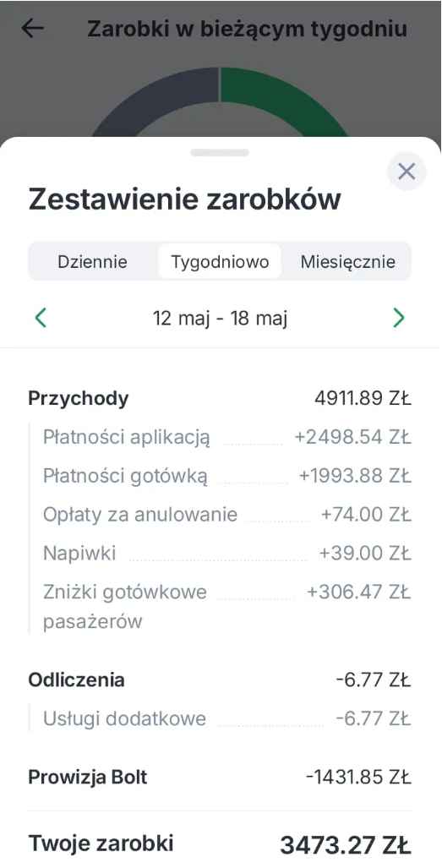Go to the next week with the right chevron
The height and width of the screenshot is (868, 442).
399,319
